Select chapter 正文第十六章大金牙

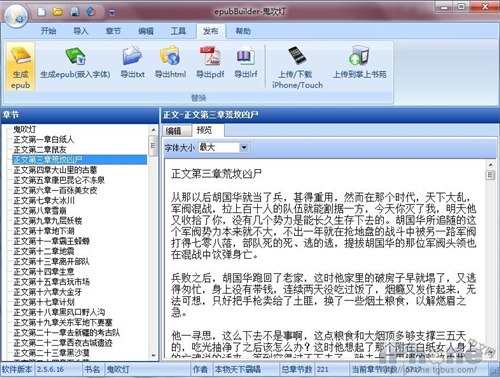point(48,292)
